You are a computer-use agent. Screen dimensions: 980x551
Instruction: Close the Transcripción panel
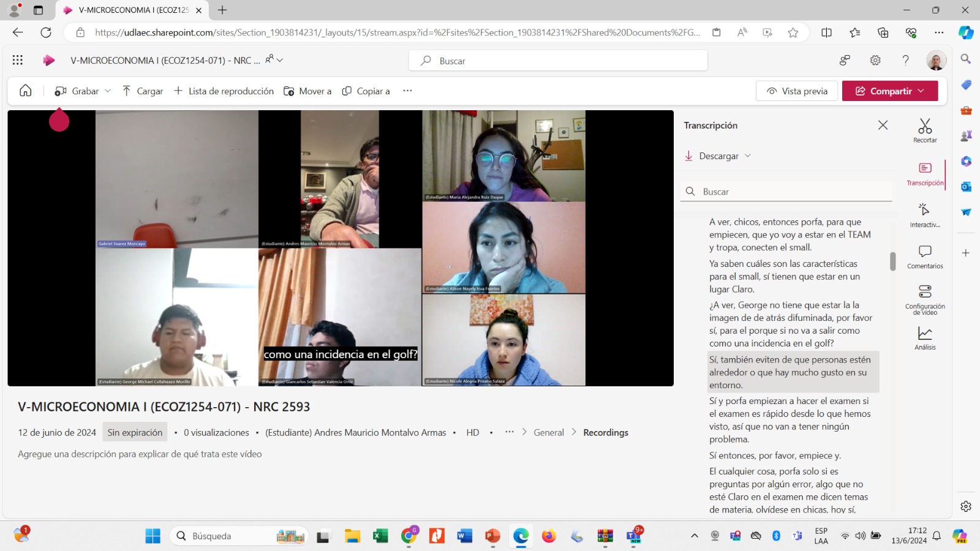pyautogui.click(x=883, y=125)
